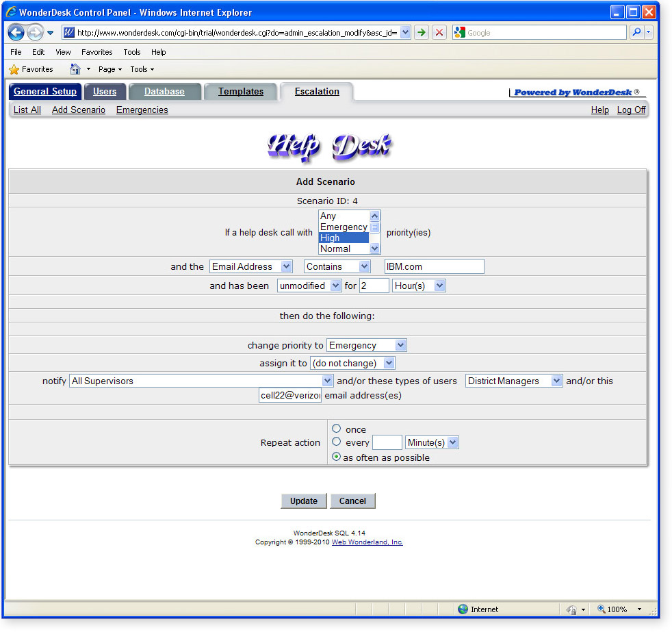Open the 'change priority to' dropdown
The height and width of the screenshot is (632, 672).
(366, 345)
